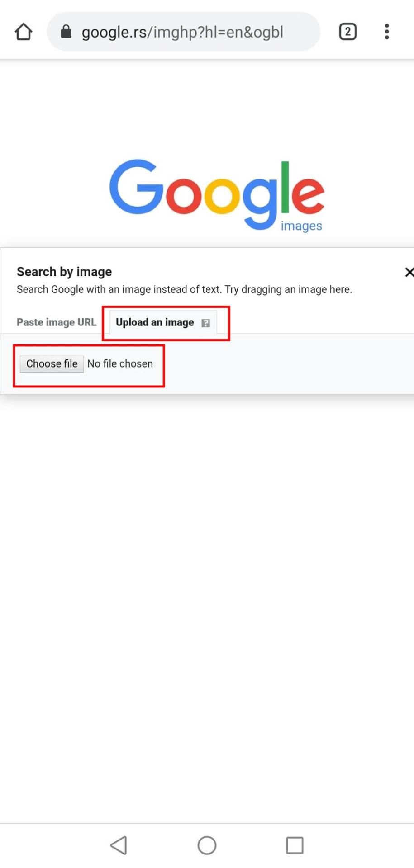Click the No file chosen label

[x=120, y=363]
